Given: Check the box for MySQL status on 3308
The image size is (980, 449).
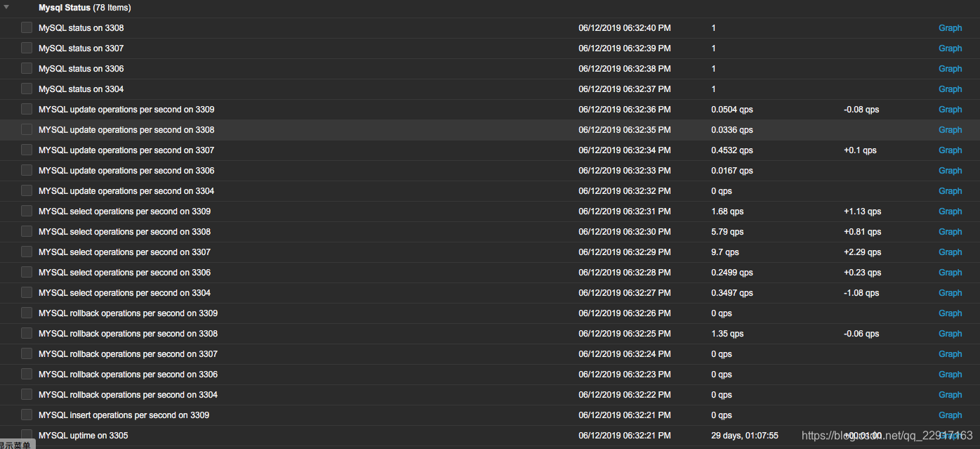Looking at the screenshot, I should (x=27, y=27).
